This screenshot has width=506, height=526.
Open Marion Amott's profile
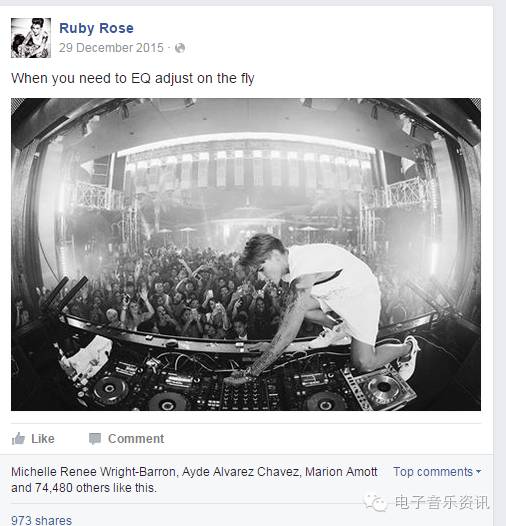(341, 472)
